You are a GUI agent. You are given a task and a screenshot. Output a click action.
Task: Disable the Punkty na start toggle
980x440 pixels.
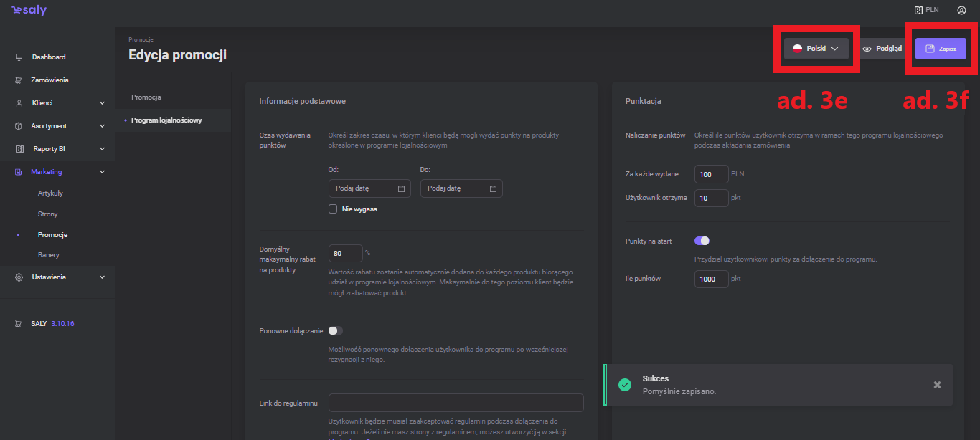click(x=702, y=241)
